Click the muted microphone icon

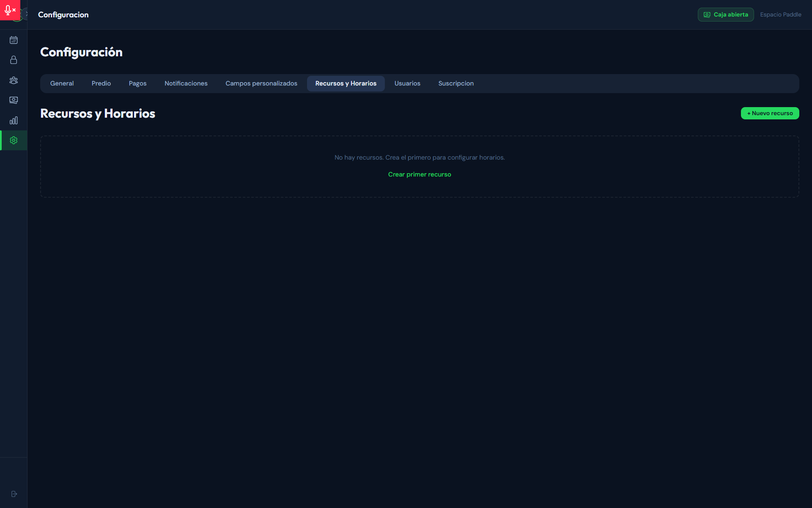(10, 10)
